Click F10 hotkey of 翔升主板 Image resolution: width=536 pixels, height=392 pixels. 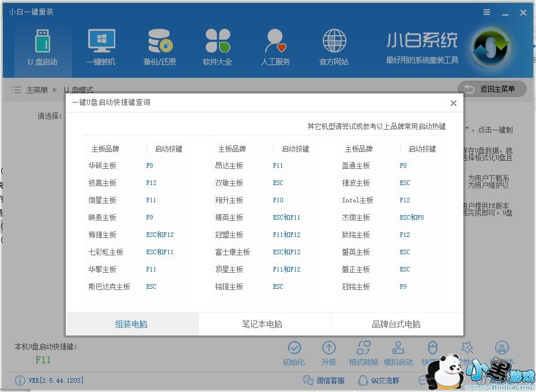(278, 200)
